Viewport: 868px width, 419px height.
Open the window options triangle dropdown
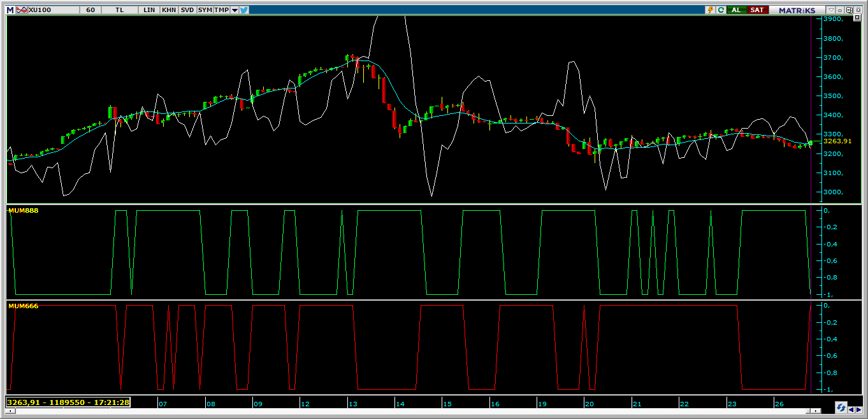(830, 10)
